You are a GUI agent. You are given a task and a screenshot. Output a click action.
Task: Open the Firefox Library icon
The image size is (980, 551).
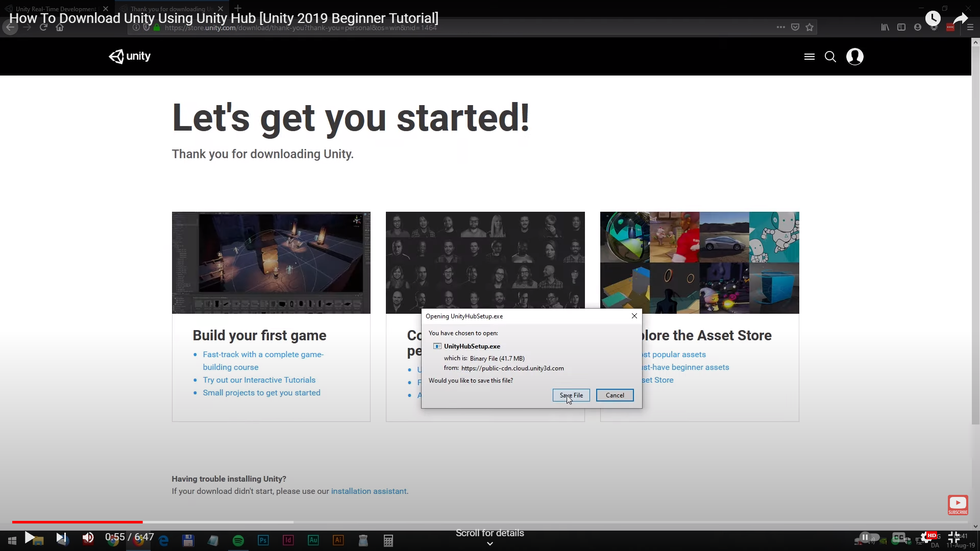coord(885,28)
